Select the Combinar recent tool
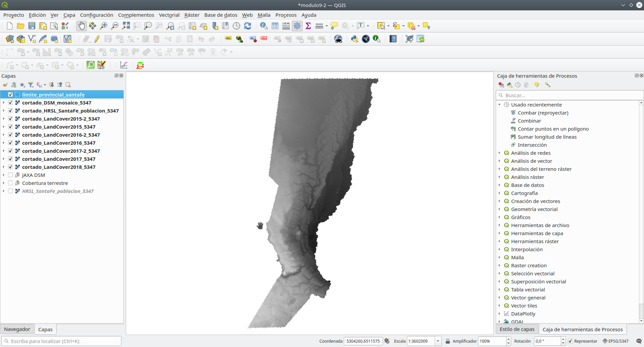This screenshot has width=644, height=347. (x=529, y=121)
